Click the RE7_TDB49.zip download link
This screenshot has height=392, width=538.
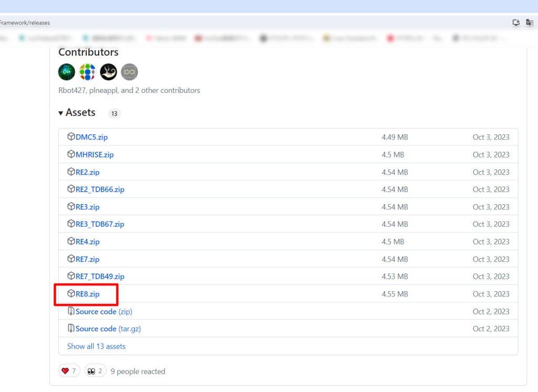[x=100, y=277]
